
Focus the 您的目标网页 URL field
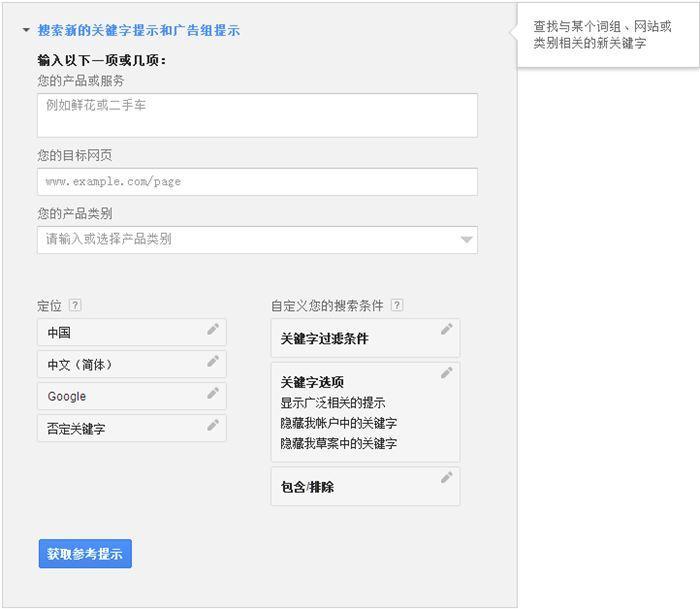[257, 182]
